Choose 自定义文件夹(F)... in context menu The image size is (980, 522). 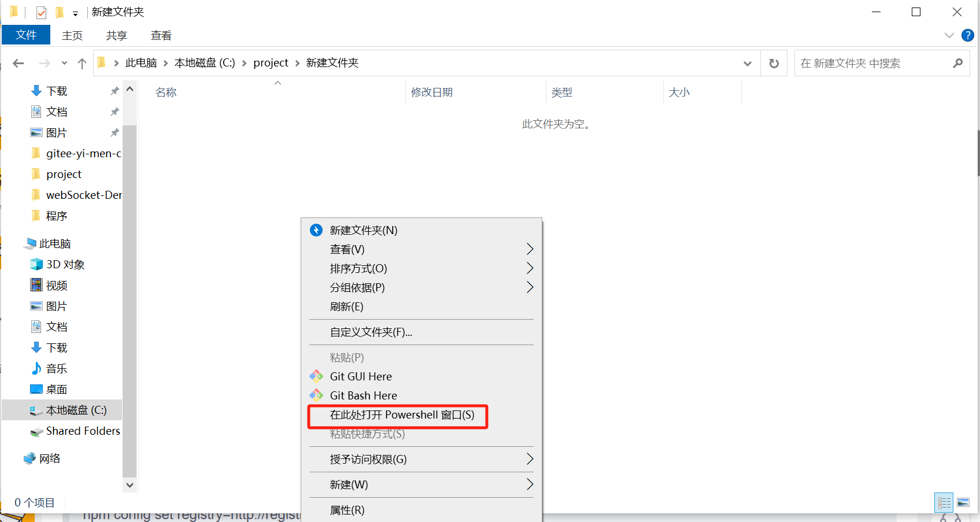(421, 332)
